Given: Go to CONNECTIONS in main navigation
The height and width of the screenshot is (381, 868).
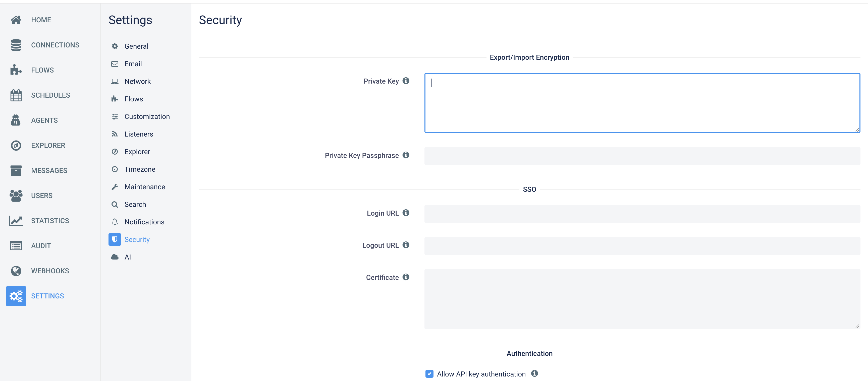Looking at the screenshot, I should click(55, 45).
